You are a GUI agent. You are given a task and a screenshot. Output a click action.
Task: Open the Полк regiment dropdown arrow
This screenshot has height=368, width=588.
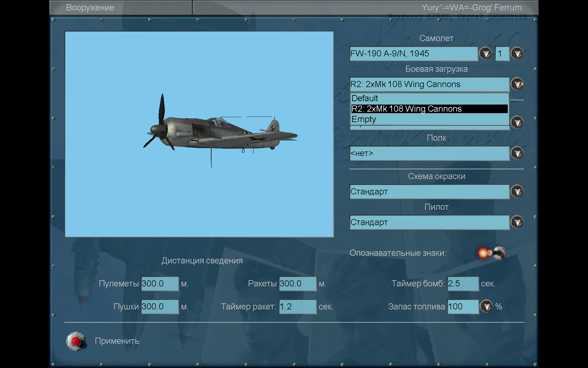pyautogui.click(x=517, y=153)
